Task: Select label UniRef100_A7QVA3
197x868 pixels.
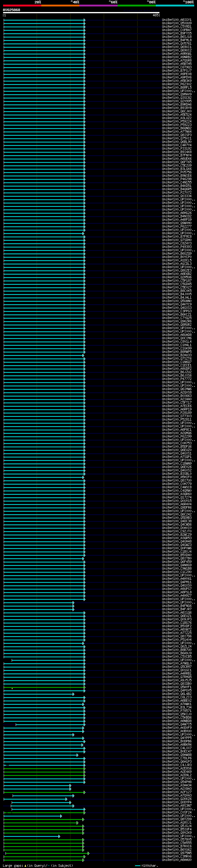Action: (x=176, y=796)
